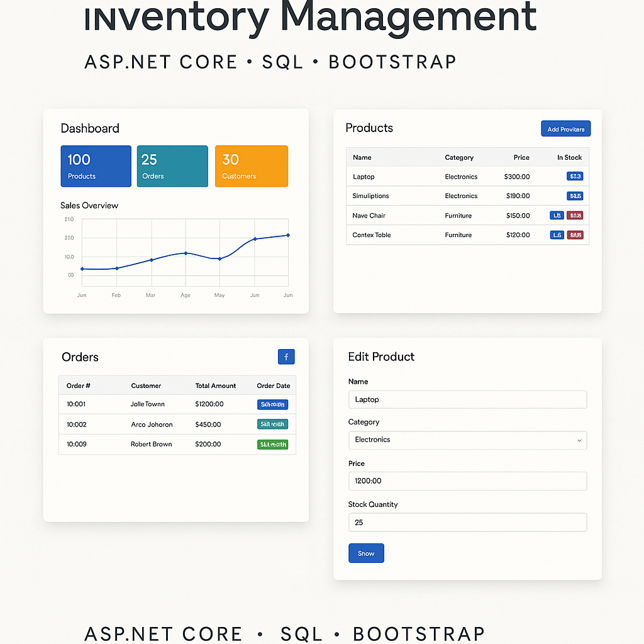Click the blue icon button in Orders header

tap(286, 357)
